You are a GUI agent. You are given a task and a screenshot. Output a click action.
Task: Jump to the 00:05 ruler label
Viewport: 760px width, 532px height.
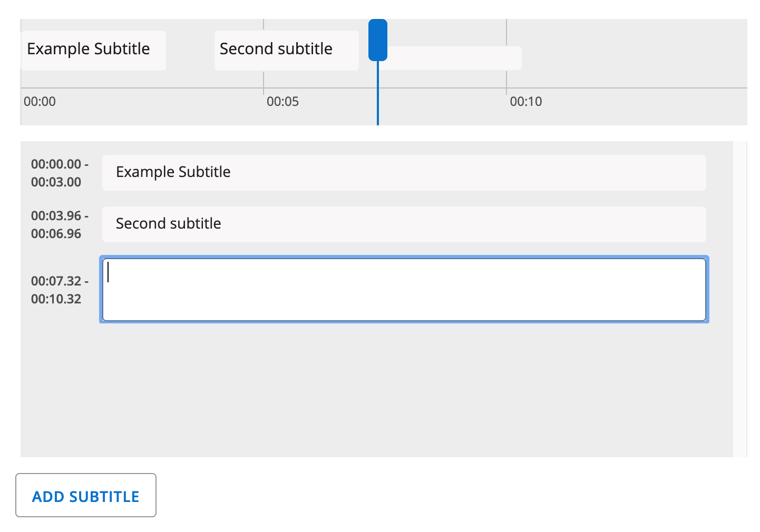[x=282, y=102]
